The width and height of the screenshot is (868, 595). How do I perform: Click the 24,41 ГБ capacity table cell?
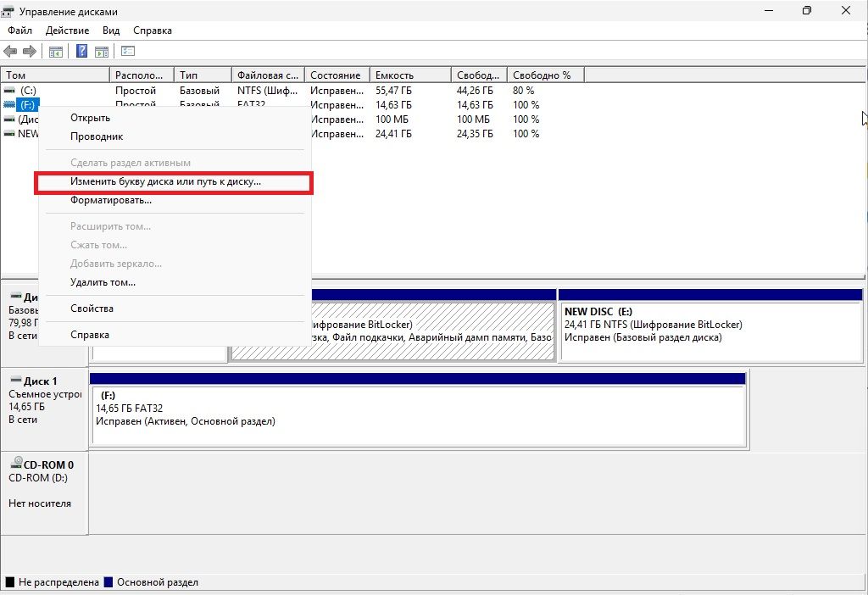393,133
